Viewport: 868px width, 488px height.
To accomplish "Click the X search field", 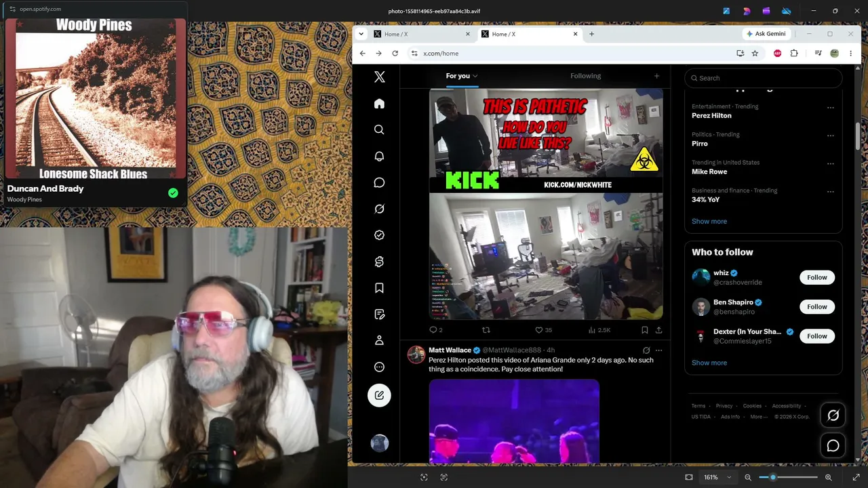I will point(763,78).
